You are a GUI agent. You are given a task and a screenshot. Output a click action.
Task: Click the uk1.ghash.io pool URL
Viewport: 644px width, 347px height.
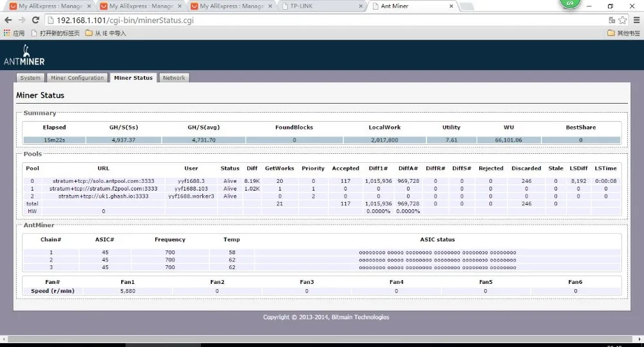[104, 196]
